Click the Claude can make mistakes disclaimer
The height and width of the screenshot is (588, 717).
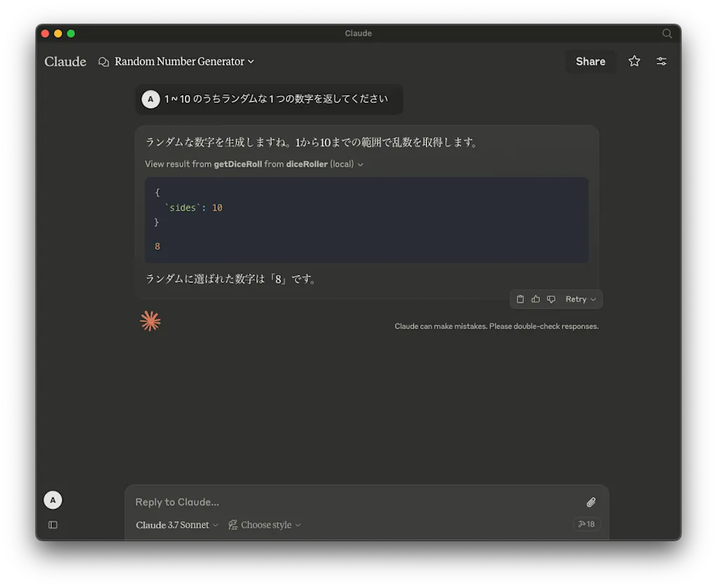(x=496, y=326)
